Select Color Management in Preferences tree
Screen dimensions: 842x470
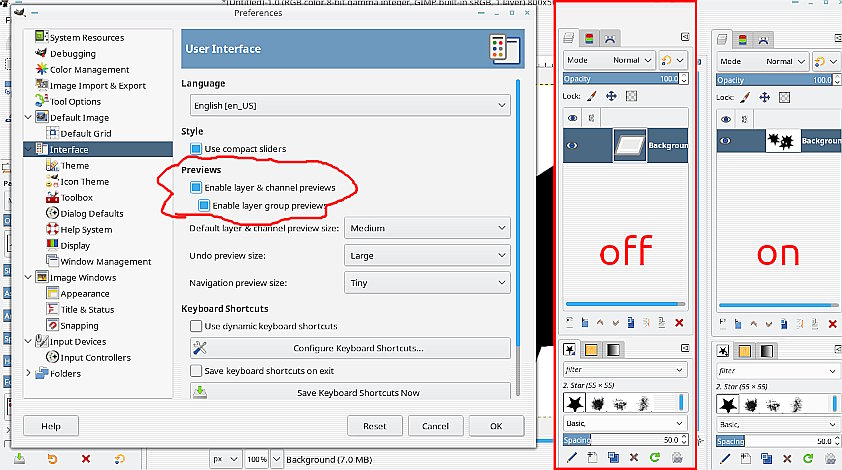89,69
